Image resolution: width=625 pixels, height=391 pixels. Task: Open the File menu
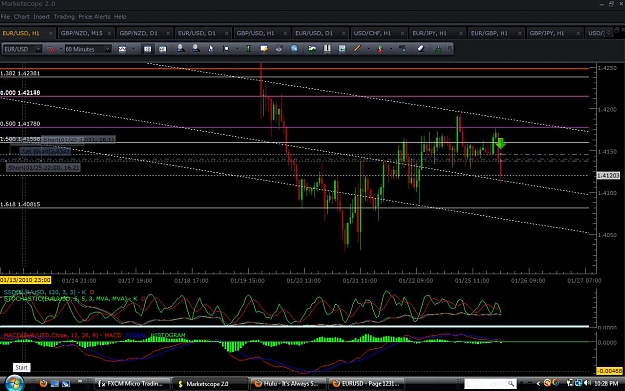5,17
